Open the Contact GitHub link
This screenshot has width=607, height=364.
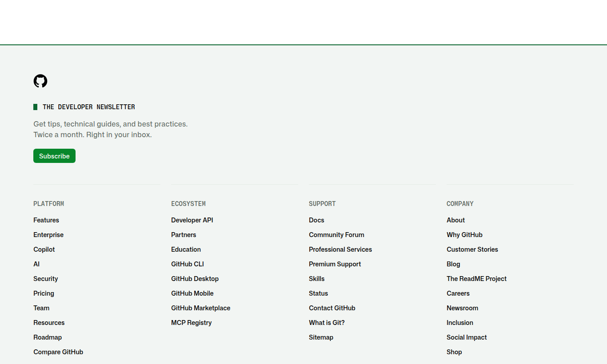pyautogui.click(x=332, y=308)
